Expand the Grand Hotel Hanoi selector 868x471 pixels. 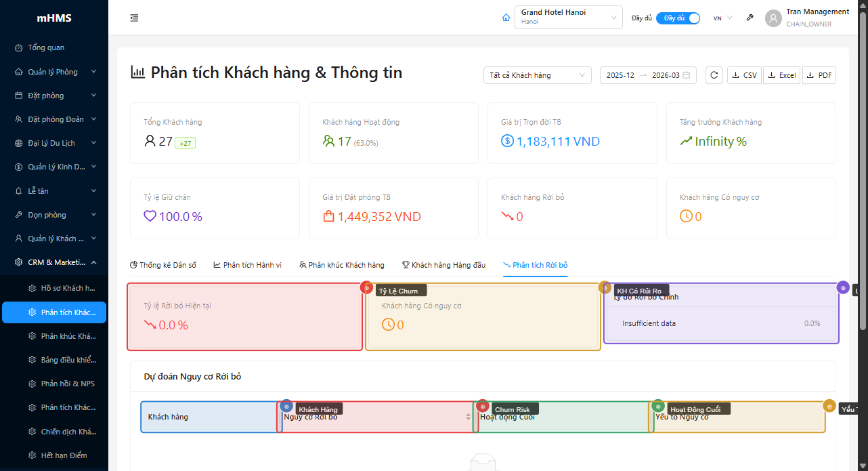coord(567,17)
